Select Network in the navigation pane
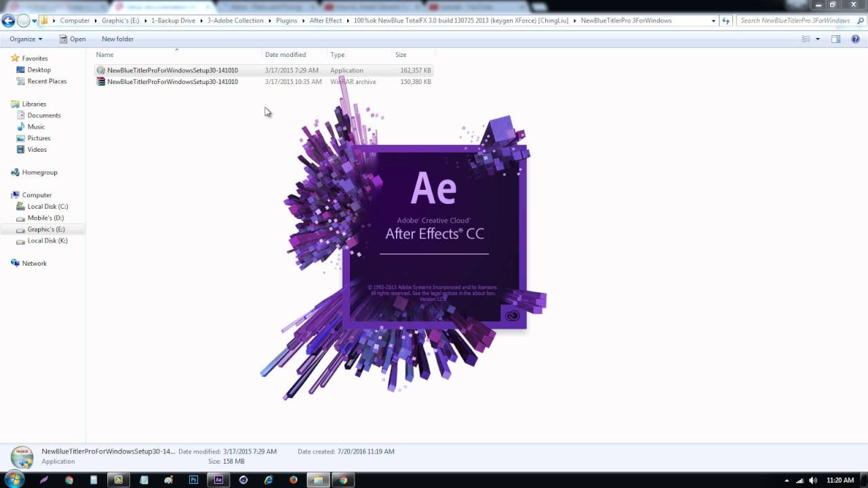The height and width of the screenshot is (488, 868). (34, 263)
